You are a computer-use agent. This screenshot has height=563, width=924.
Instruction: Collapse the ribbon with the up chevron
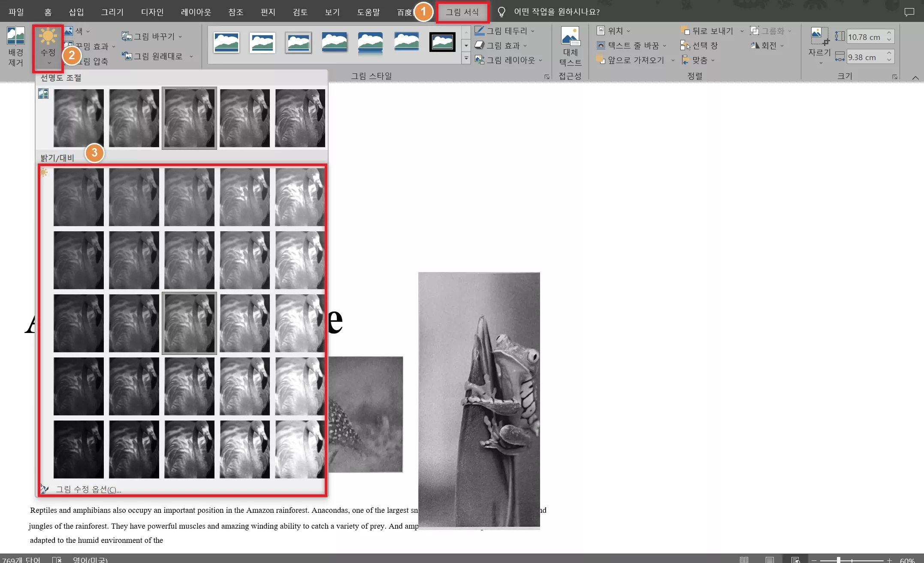[915, 78]
